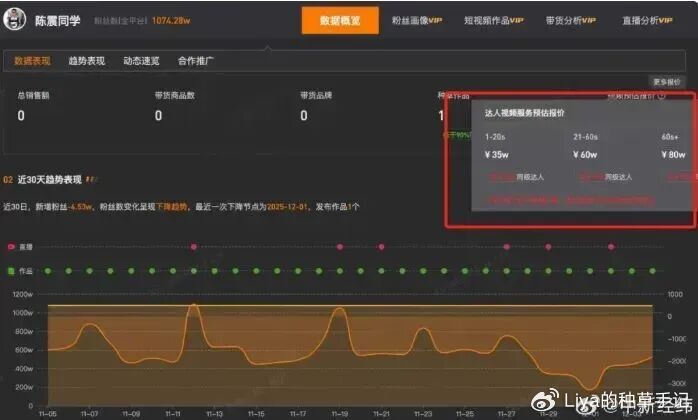Click the green 作品 marker above 11-05

pyautogui.click(x=48, y=271)
